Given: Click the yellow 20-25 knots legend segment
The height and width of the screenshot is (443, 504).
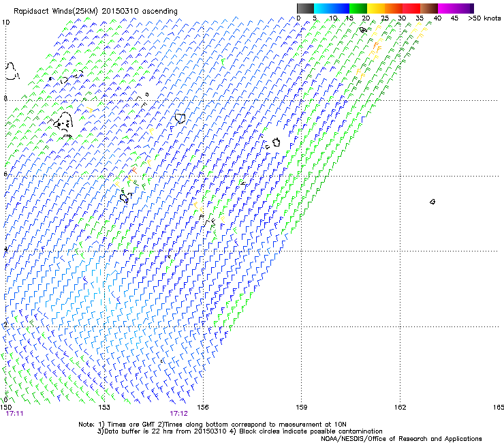Looking at the screenshot, I should click(x=376, y=8).
